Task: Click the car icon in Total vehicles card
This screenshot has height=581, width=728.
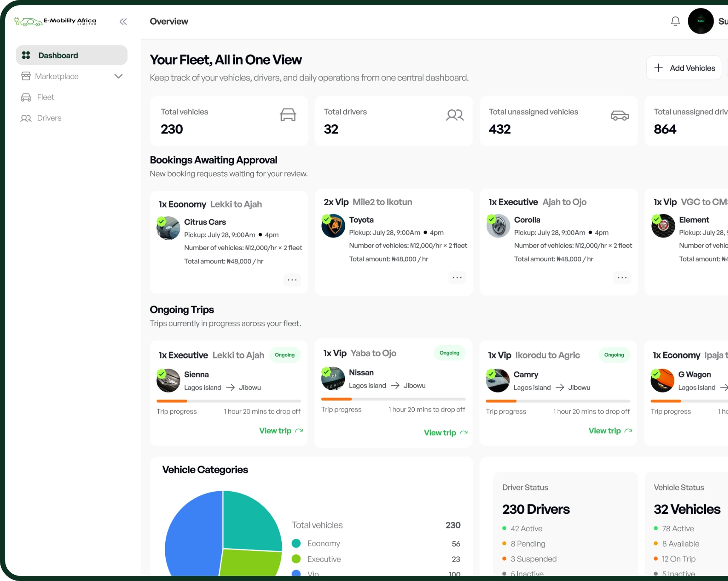Action: (x=288, y=114)
